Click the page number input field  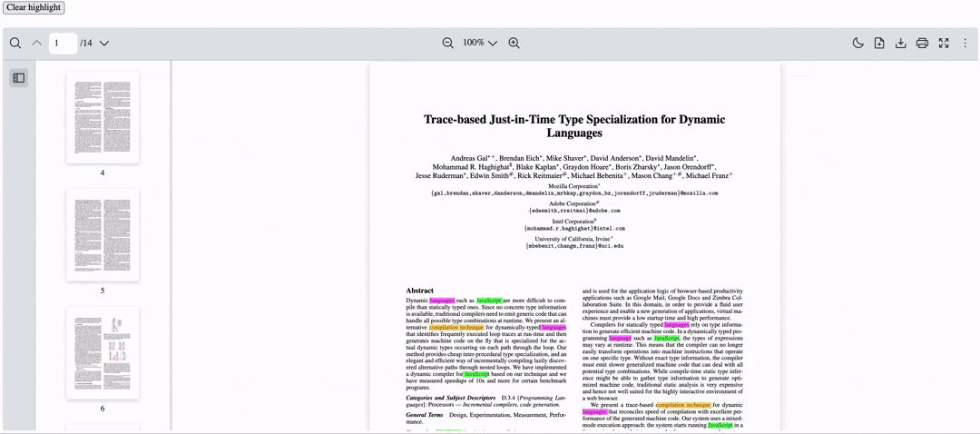(x=64, y=44)
